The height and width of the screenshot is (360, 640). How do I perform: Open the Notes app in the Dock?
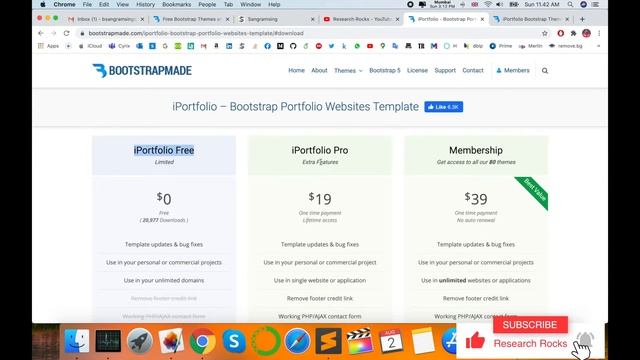point(423,341)
